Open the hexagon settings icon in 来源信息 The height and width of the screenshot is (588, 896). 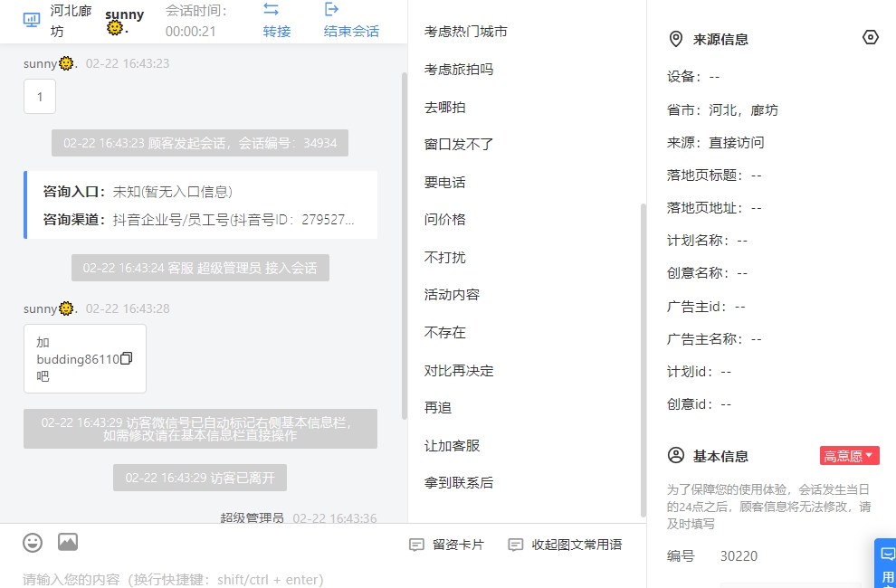[x=871, y=38]
